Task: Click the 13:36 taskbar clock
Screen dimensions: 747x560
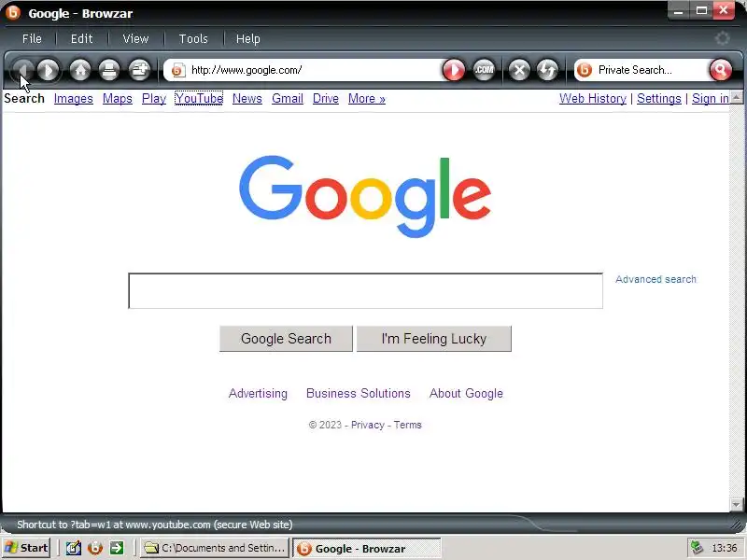Action: pyautogui.click(x=725, y=548)
